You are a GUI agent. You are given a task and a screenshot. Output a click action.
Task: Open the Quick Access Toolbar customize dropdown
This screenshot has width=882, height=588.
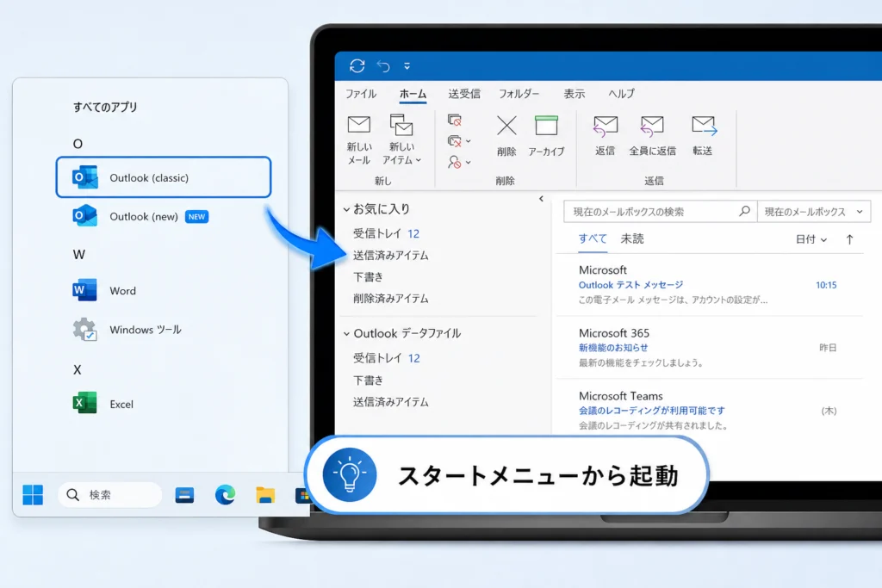(x=407, y=66)
